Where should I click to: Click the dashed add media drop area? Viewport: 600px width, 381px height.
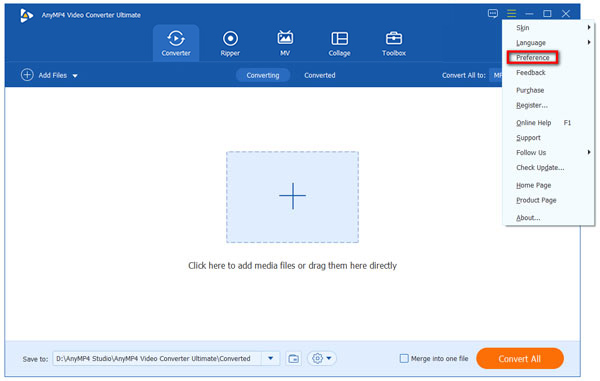[x=292, y=197]
